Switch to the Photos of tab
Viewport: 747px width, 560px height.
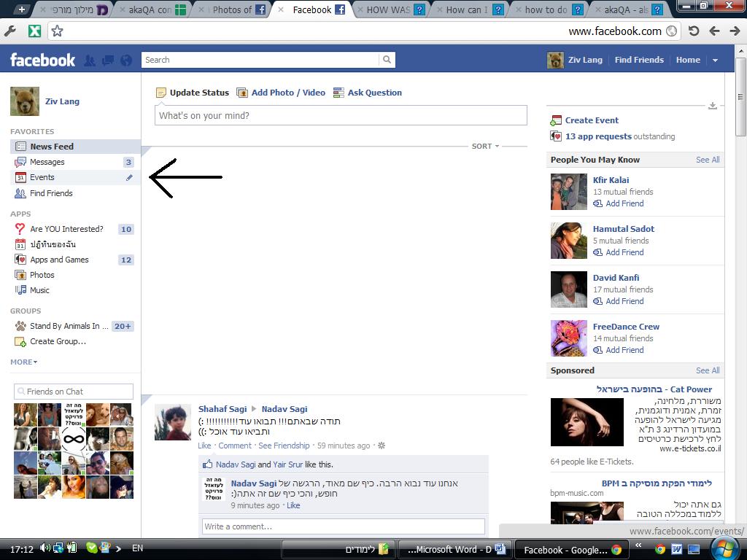232,9
